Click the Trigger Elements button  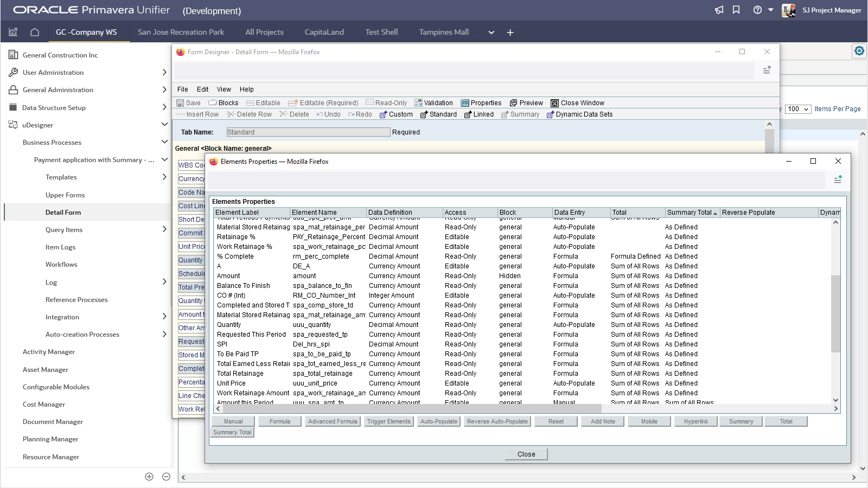[x=389, y=421]
